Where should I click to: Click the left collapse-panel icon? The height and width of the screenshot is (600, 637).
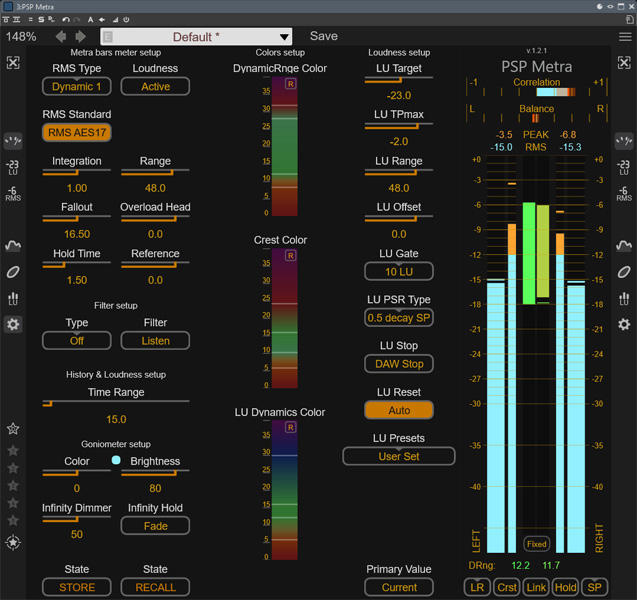[x=13, y=63]
